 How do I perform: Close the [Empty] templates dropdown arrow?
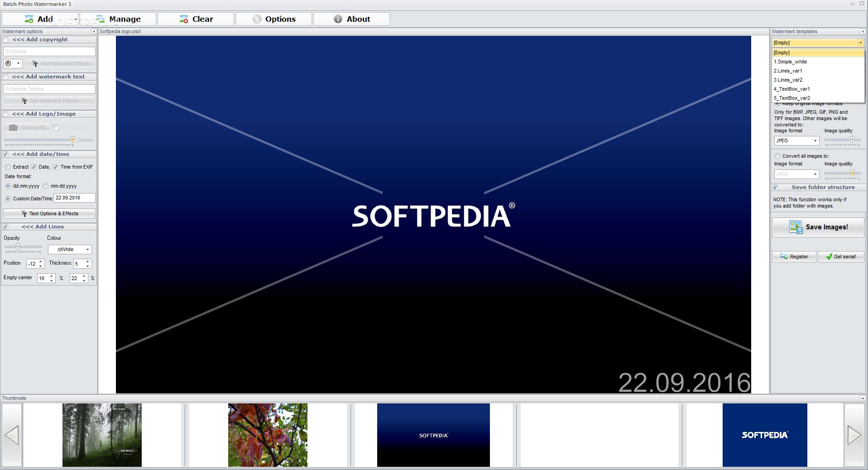click(860, 43)
